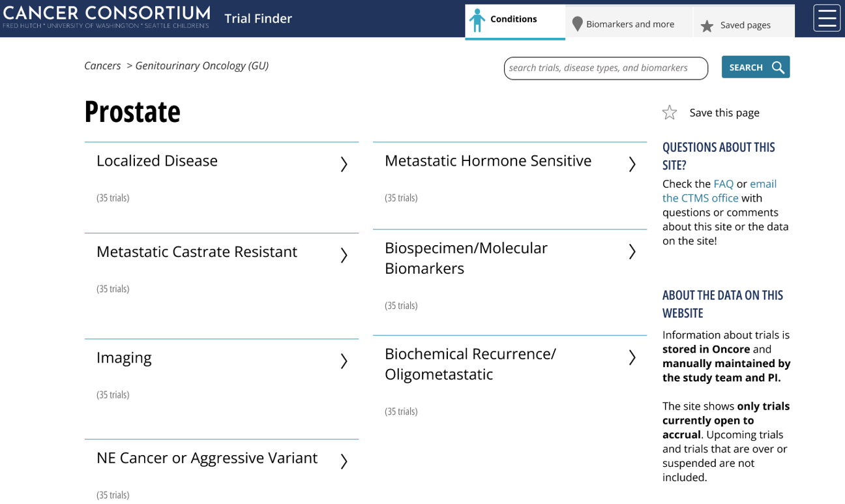Expand the Biochemical Recurrence/Oligometastatic arrow
Screen dimensions: 845x504
tap(632, 357)
